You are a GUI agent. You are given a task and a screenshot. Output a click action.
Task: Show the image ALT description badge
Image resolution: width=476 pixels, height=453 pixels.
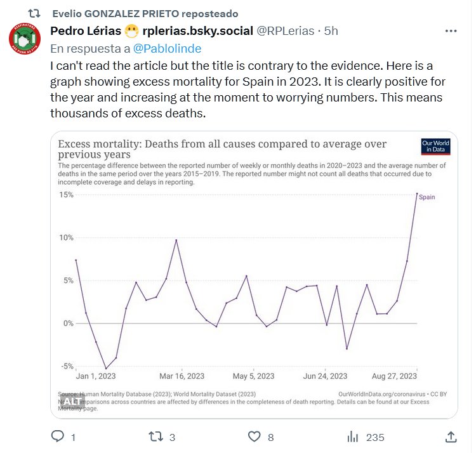click(72, 401)
